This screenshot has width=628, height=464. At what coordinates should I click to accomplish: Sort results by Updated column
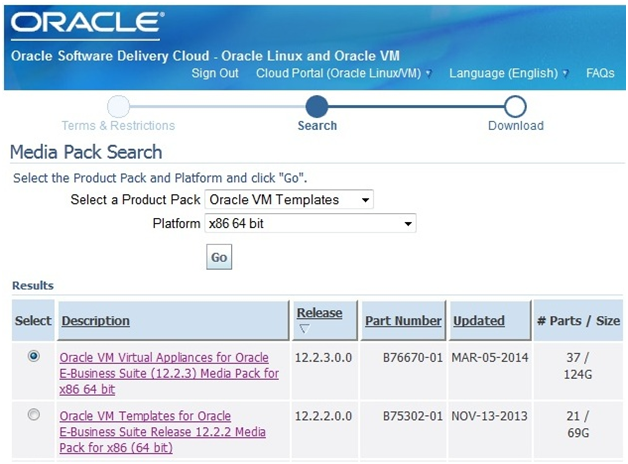[x=478, y=321]
